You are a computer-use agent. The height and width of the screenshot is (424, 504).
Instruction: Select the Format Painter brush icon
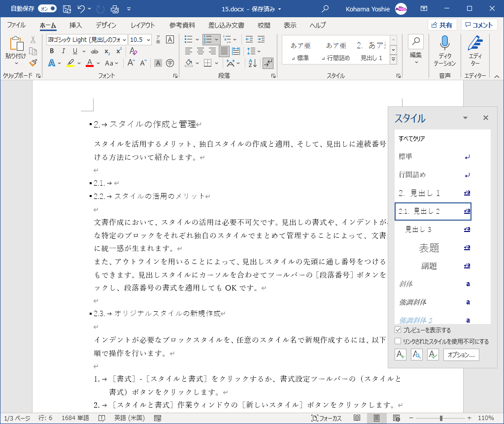33,63
